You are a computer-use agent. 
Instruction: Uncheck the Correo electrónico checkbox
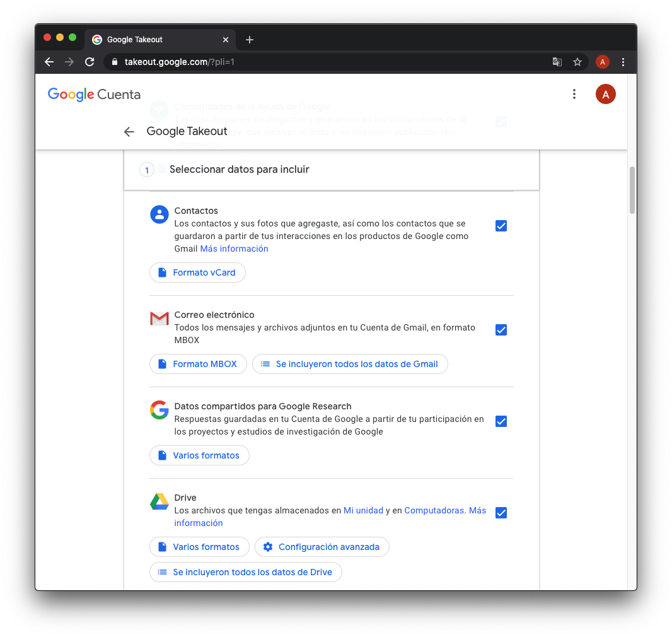tap(501, 330)
